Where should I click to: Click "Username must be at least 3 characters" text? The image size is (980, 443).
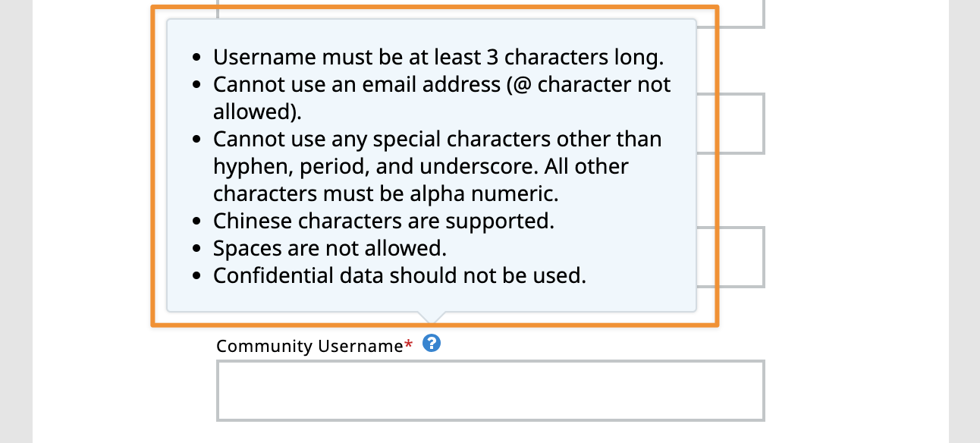438,57
